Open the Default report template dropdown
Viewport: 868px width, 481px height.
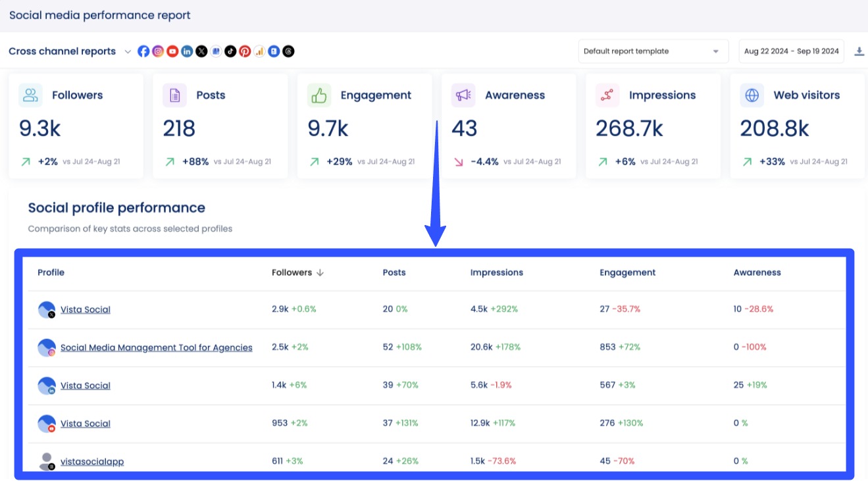click(653, 51)
